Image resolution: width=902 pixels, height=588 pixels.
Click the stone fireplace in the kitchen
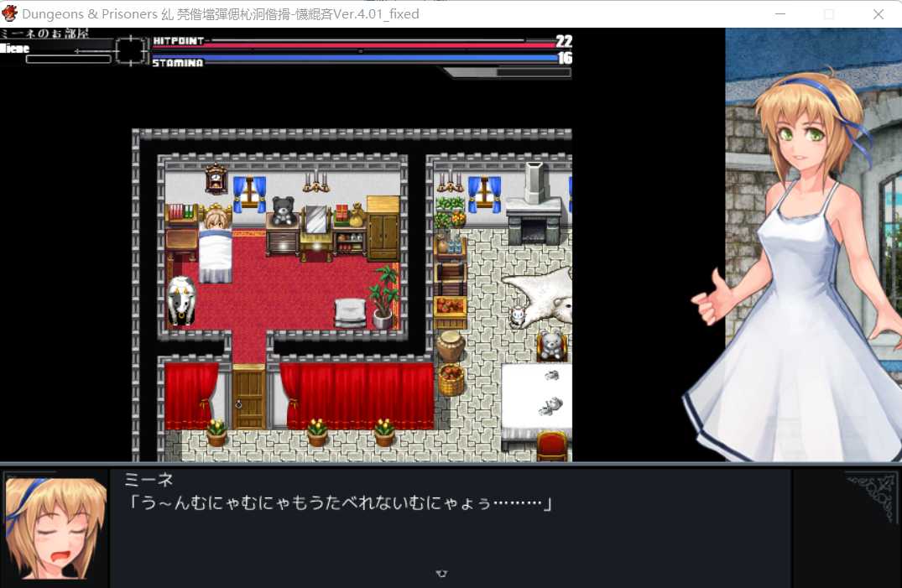[x=534, y=204]
